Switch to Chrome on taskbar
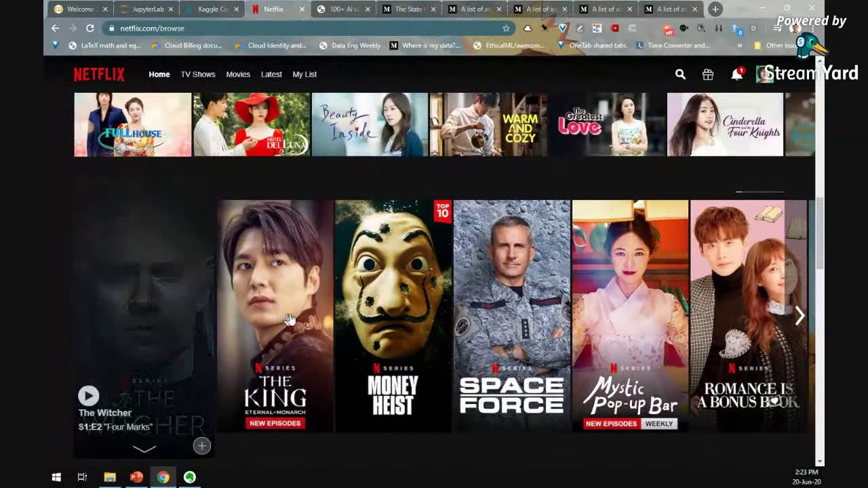This screenshot has width=868, height=488. tap(163, 477)
